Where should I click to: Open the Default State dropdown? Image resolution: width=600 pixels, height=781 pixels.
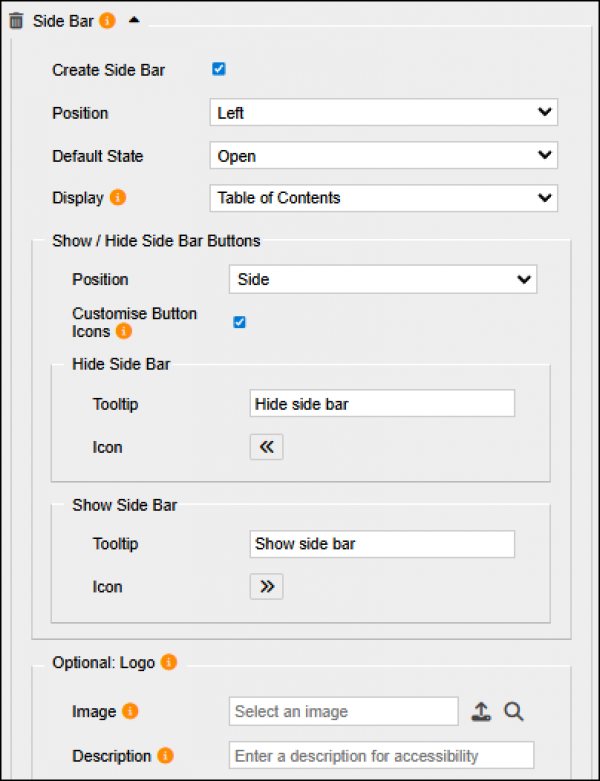pos(383,156)
